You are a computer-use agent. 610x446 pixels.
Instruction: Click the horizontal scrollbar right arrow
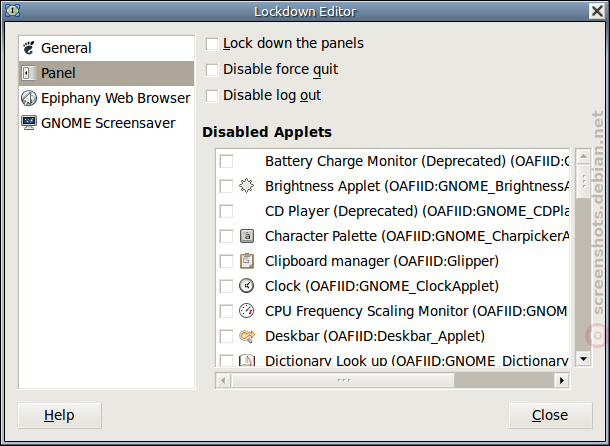562,380
